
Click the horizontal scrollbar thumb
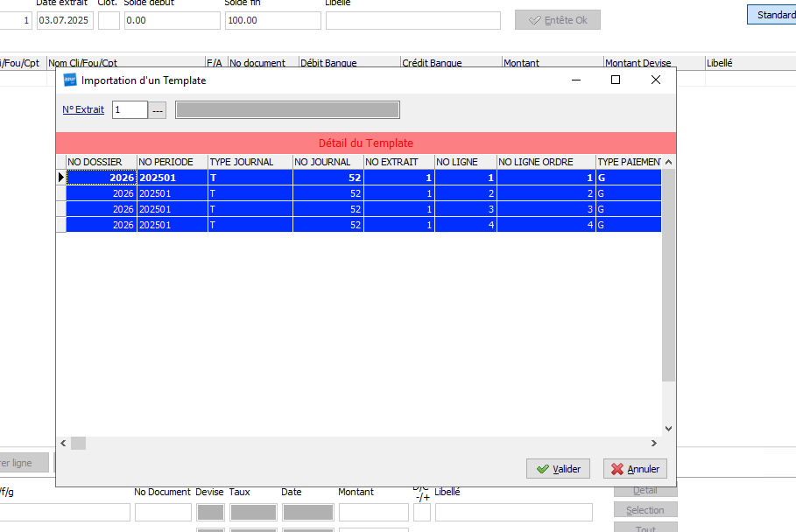78,444
